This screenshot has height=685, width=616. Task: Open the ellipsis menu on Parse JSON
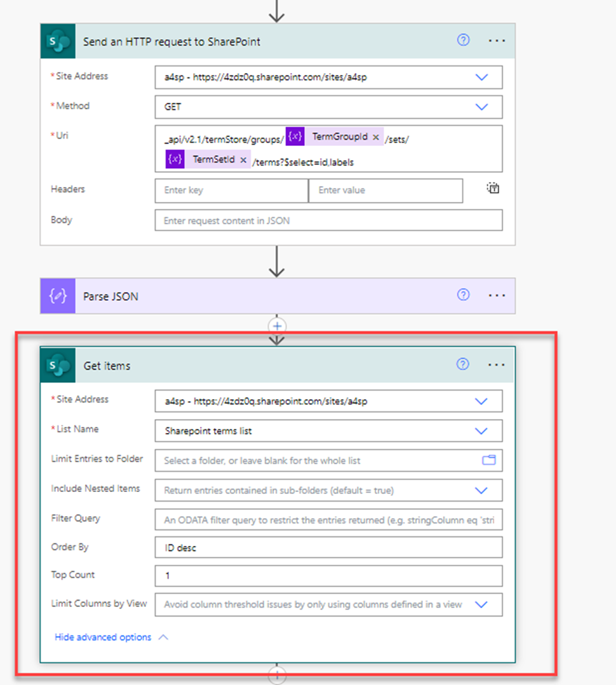[x=497, y=295]
